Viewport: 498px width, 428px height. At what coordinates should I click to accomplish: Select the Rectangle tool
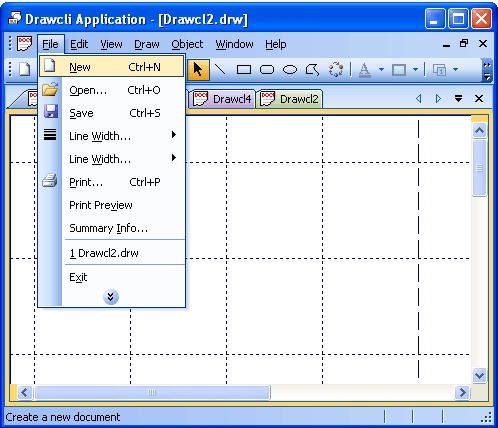coord(244,70)
